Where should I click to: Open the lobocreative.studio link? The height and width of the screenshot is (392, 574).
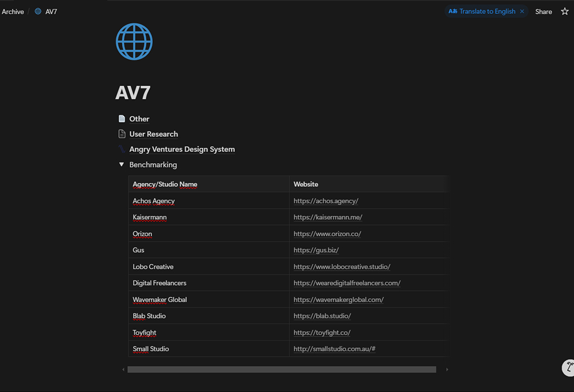(342, 267)
